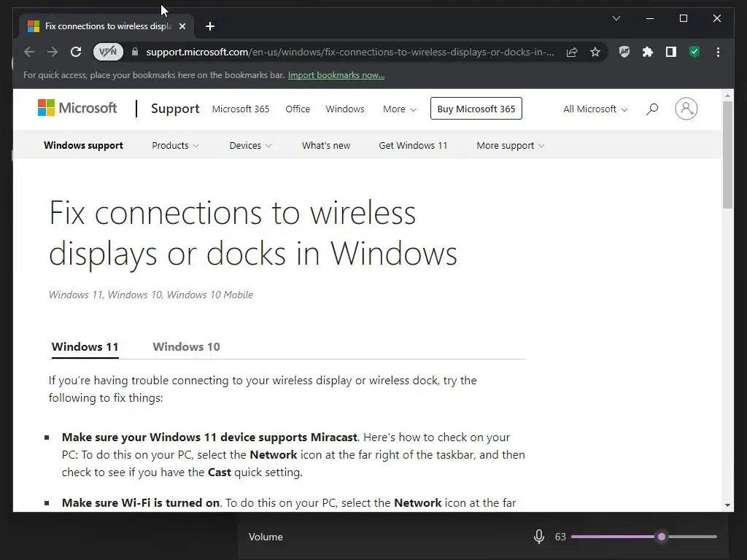
Task: Close the Fix connections tab
Action: [182, 26]
